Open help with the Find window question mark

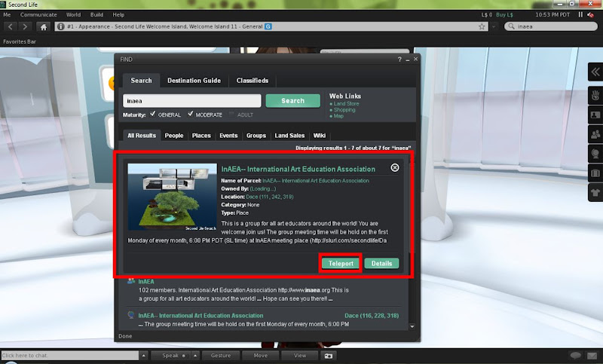pos(399,60)
